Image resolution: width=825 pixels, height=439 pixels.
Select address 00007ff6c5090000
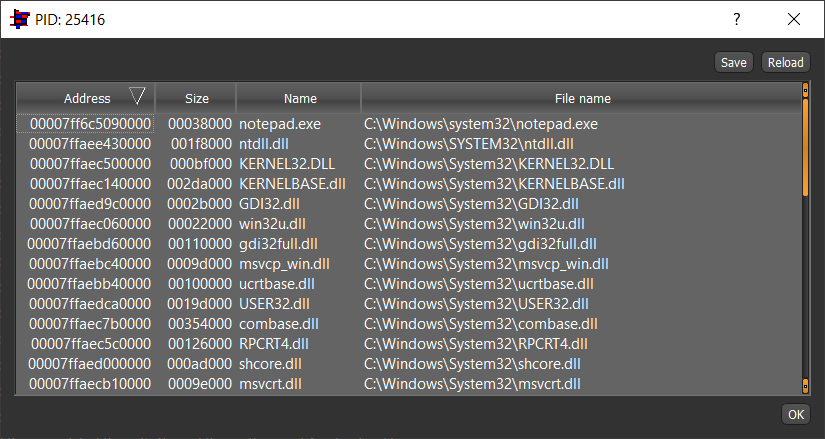(x=90, y=124)
